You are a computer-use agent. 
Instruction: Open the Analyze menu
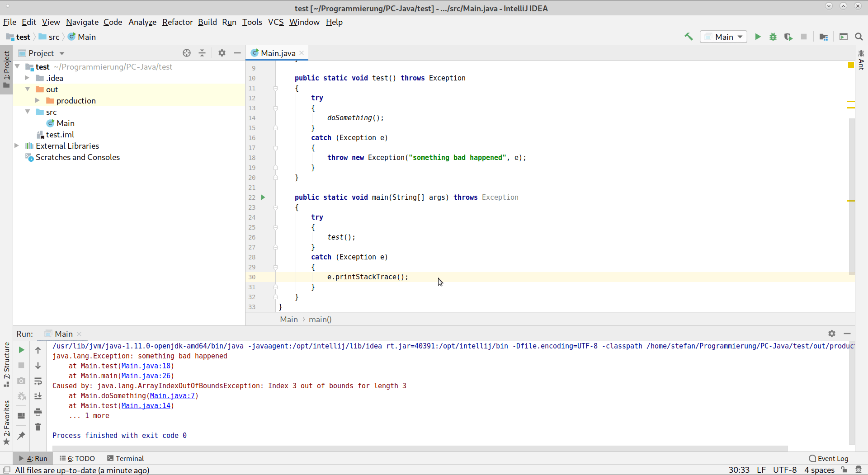coord(142,22)
